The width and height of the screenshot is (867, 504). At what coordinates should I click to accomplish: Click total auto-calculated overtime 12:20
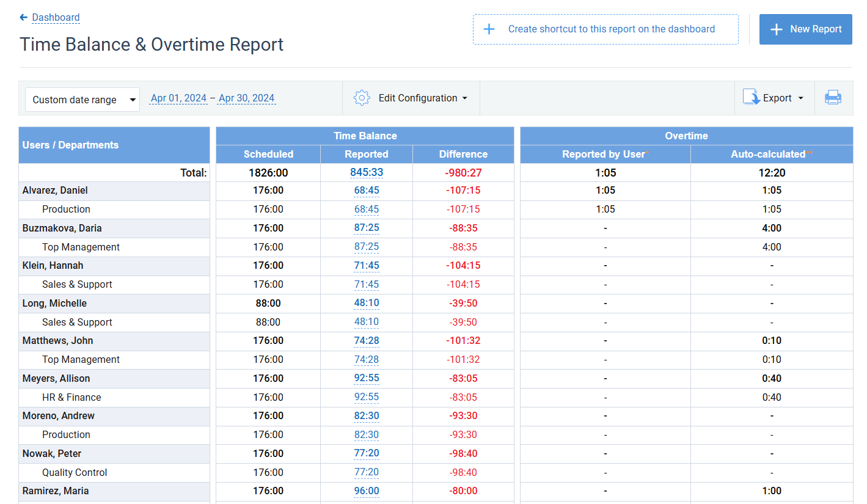tap(772, 173)
